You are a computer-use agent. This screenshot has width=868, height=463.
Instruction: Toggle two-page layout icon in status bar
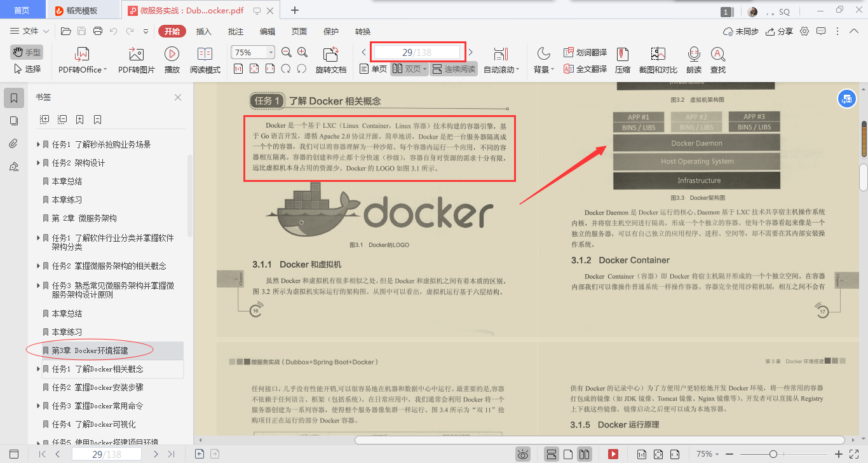click(x=585, y=454)
